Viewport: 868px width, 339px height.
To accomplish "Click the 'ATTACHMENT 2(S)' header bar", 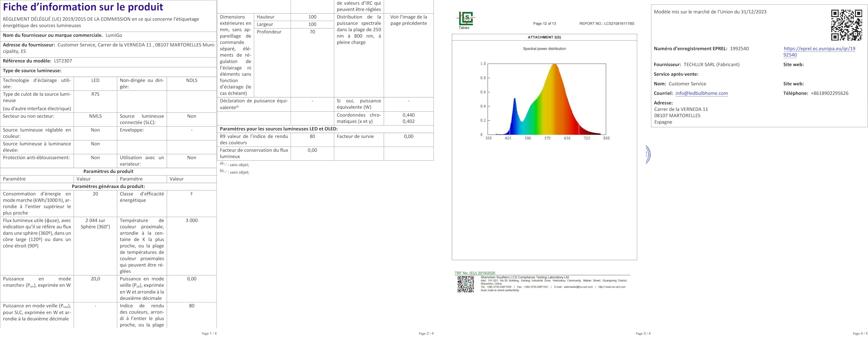I will pyautogui.click(x=544, y=37).
